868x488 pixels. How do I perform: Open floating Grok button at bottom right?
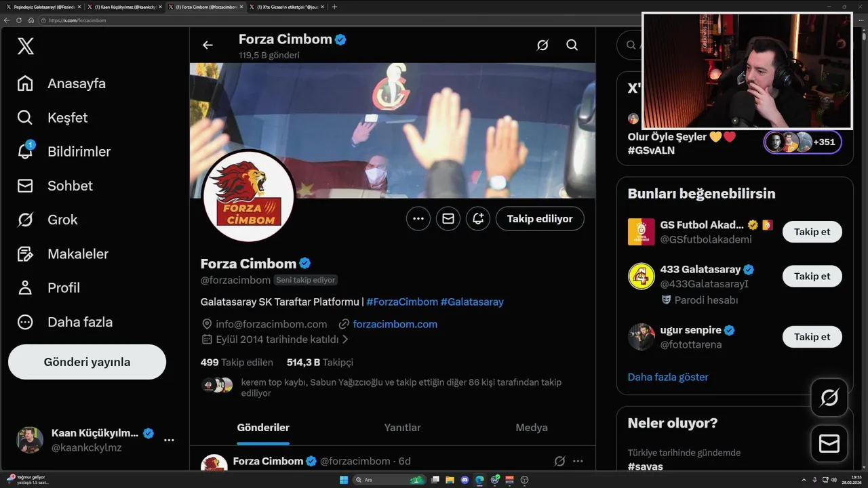(x=829, y=398)
